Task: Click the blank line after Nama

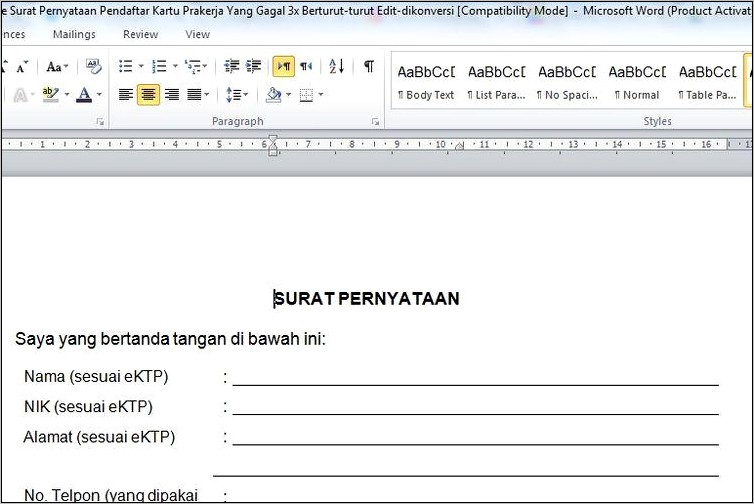Action: pyautogui.click(x=476, y=384)
